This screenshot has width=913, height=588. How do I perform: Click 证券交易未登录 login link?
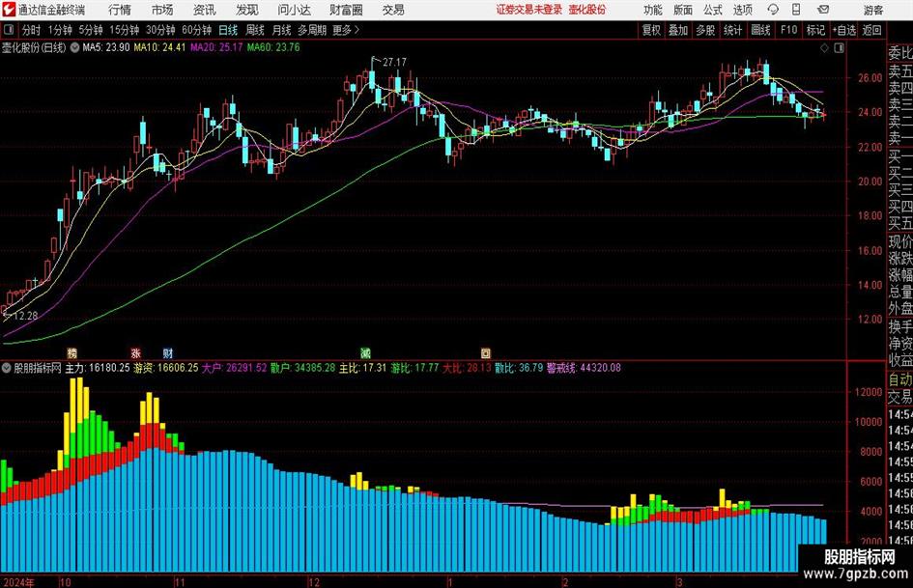click(x=529, y=10)
